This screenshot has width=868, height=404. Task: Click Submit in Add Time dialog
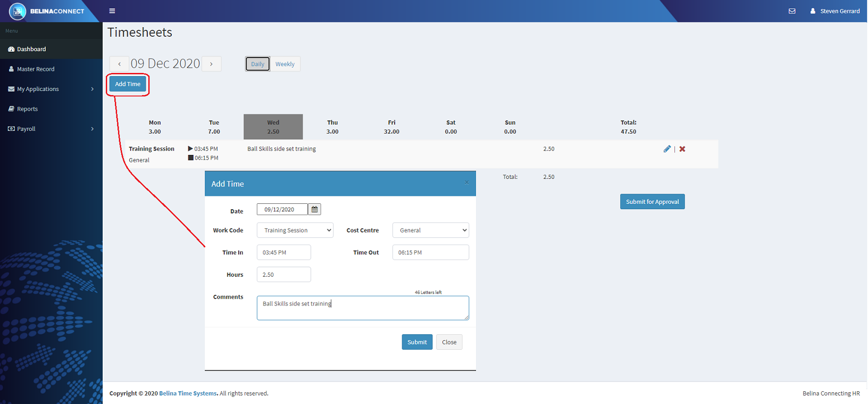click(x=417, y=342)
